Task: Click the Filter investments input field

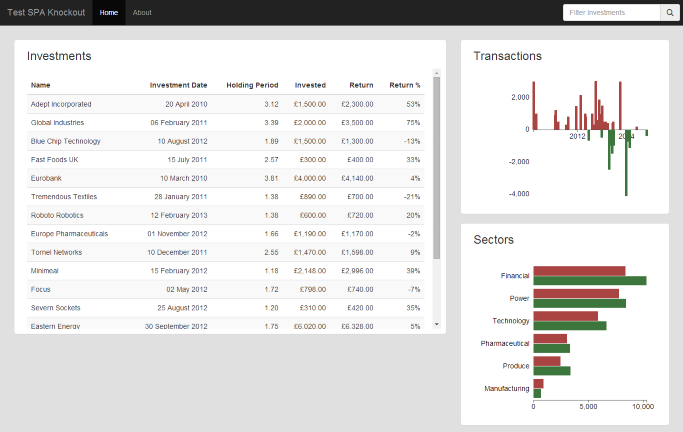Action: click(x=611, y=13)
